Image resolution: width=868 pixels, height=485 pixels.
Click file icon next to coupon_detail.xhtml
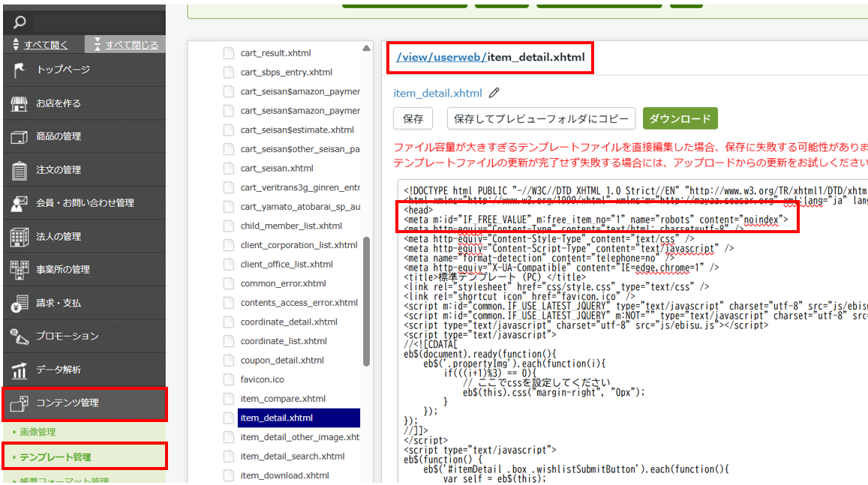pyautogui.click(x=228, y=360)
